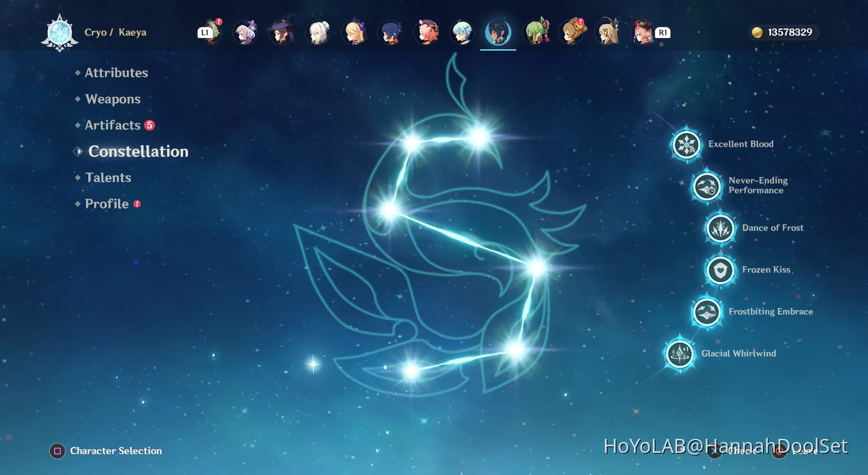Open the Frostbiting Embrace constellation icon
This screenshot has height=475, width=868.
pyautogui.click(x=706, y=312)
